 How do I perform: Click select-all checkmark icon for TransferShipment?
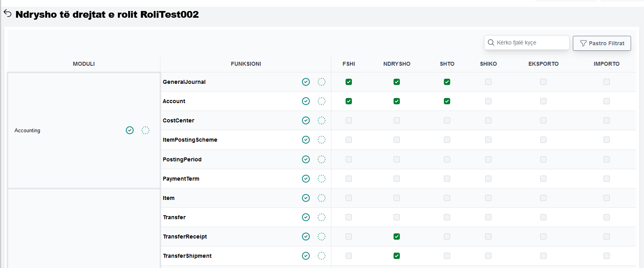306,256
